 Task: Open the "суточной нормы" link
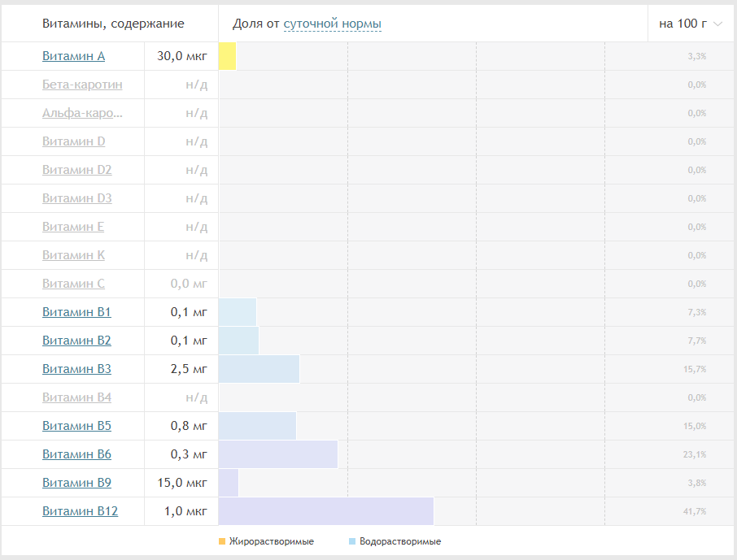(x=333, y=24)
